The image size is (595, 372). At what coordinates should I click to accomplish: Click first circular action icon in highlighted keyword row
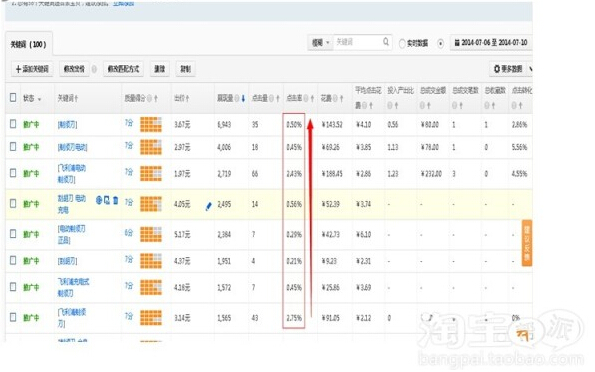99,200
